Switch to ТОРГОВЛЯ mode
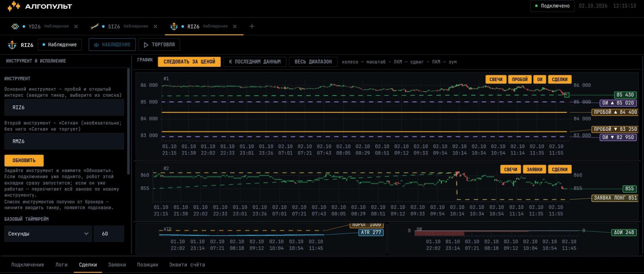Image resolution: width=644 pixels, height=274 pixels. (159, 45)
